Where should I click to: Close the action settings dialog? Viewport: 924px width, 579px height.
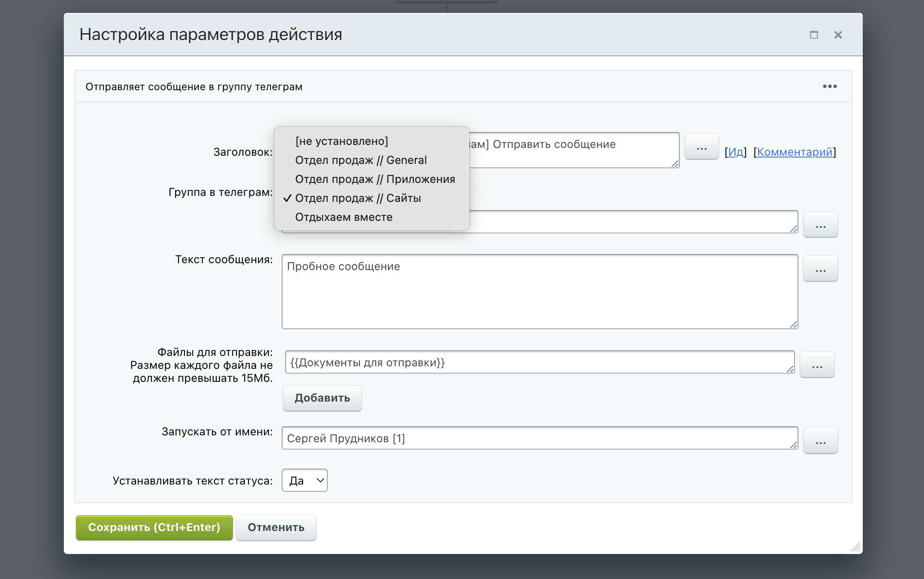[x=838, y=35]
